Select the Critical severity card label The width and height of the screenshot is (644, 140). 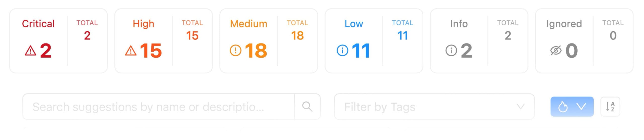click(x=38, y=24)
